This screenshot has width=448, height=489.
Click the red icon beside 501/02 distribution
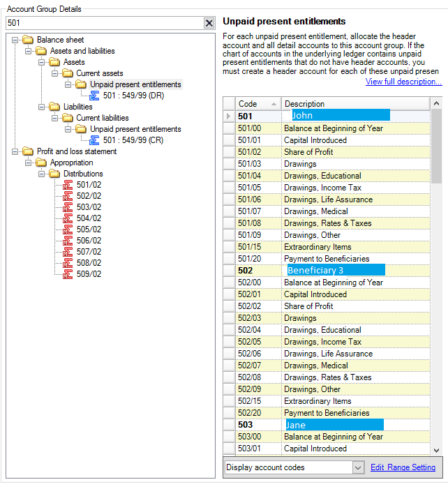pyautogui.click(x=68, y=185)
